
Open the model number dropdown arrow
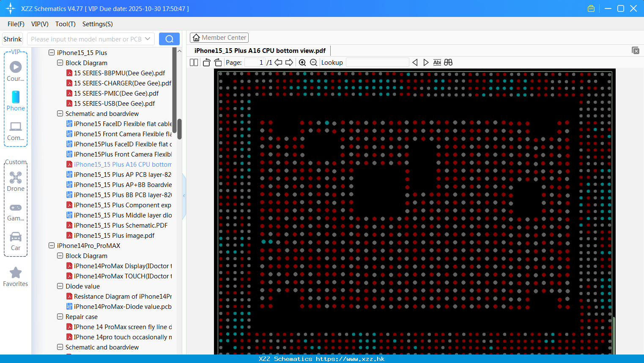click(148, 39)
